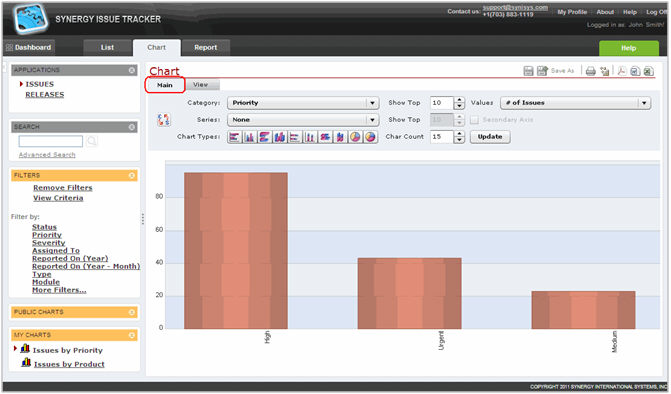Select the Issues application

point(39,84)
